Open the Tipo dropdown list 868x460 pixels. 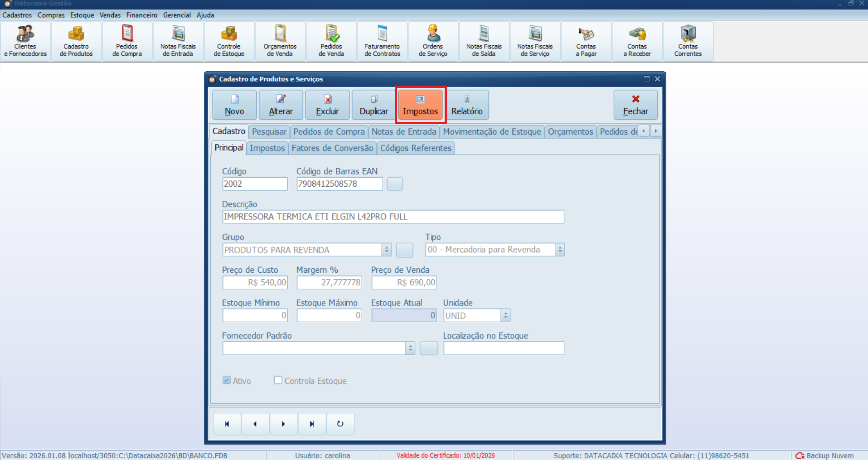(560, 250)
